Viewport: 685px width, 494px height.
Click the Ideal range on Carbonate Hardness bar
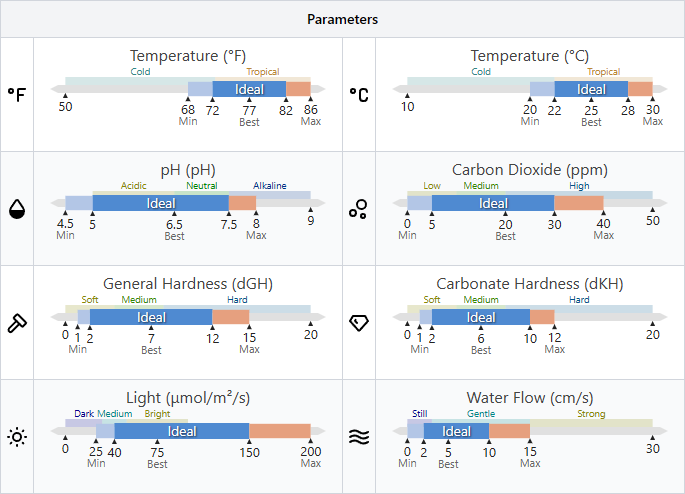[481, 317]
